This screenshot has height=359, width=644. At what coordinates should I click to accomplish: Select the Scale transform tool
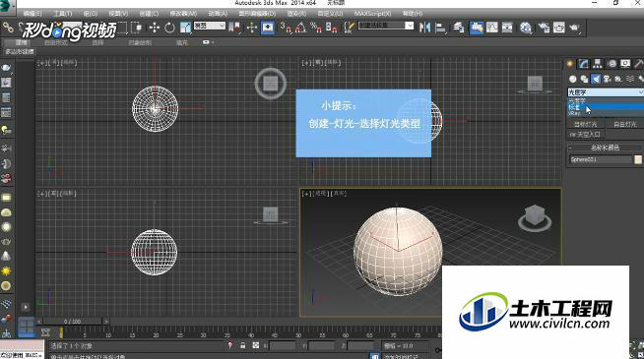coord(185,28)
